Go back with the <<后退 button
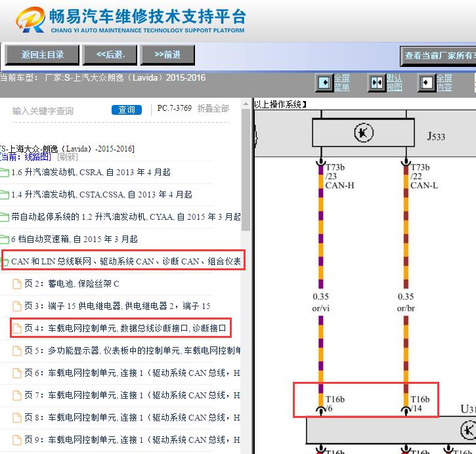Viewport: 476px width, 454px height. [x=110, y=55]
